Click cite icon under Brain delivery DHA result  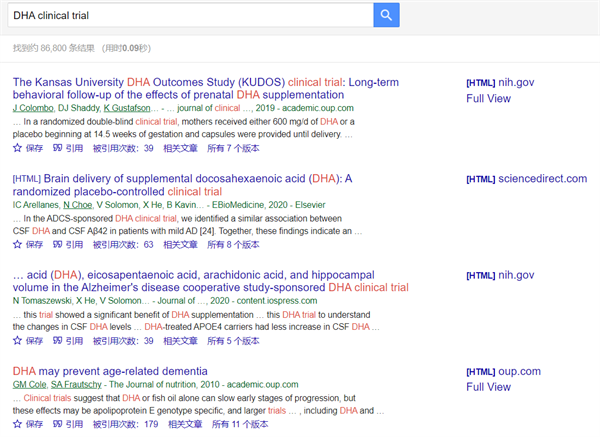[x=58, y=244]
